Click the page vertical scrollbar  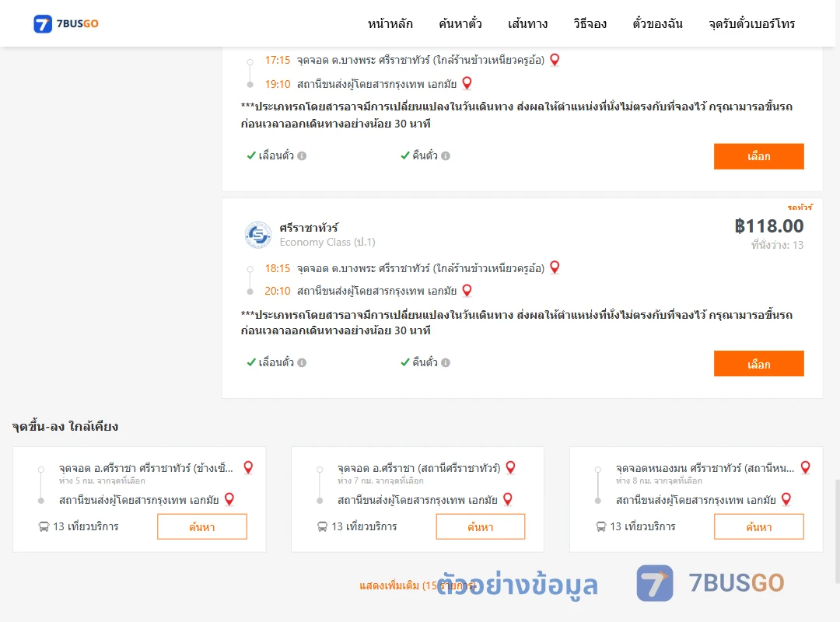point(838,530)
